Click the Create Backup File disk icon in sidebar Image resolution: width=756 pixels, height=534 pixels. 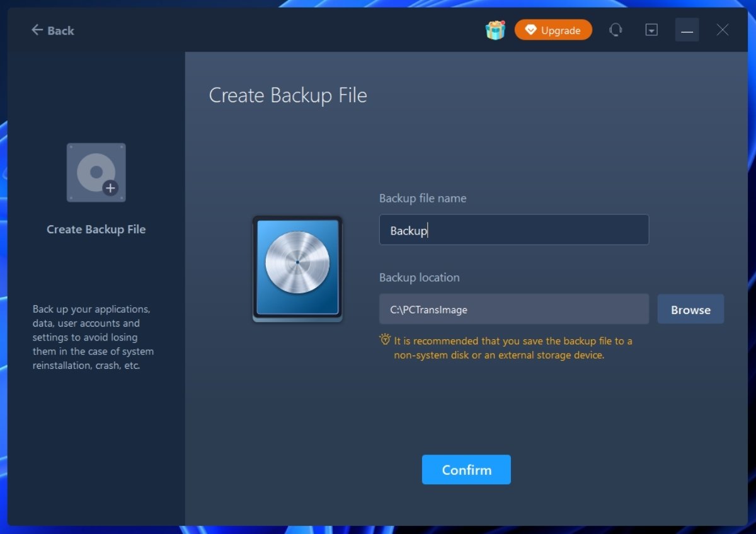pyautogui.click(x=96, y=173)
